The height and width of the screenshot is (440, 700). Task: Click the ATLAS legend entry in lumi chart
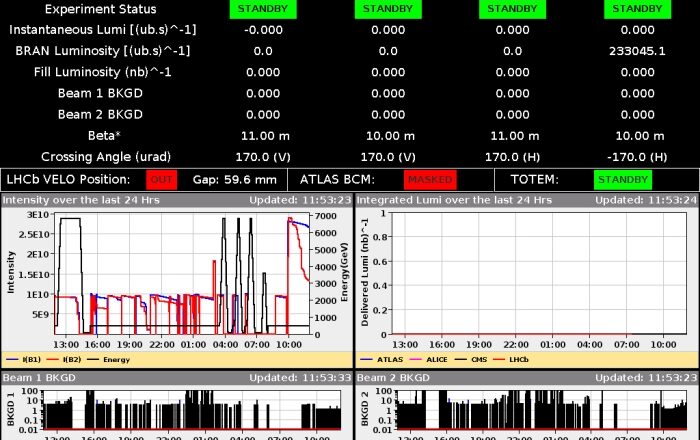coord(382,359)
